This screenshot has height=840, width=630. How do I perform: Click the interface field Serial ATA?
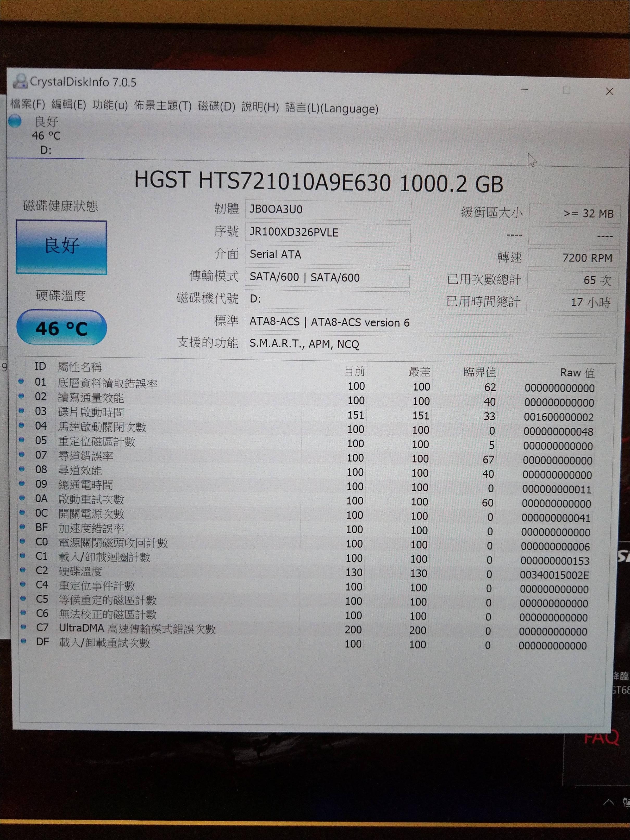(327, 255)
